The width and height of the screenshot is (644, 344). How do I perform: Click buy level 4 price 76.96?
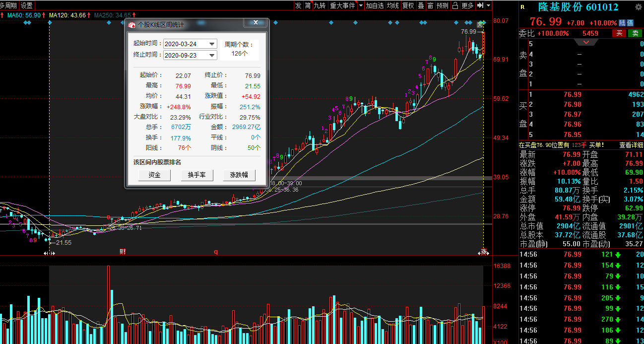pyautogui.click(x=573, y=124)
